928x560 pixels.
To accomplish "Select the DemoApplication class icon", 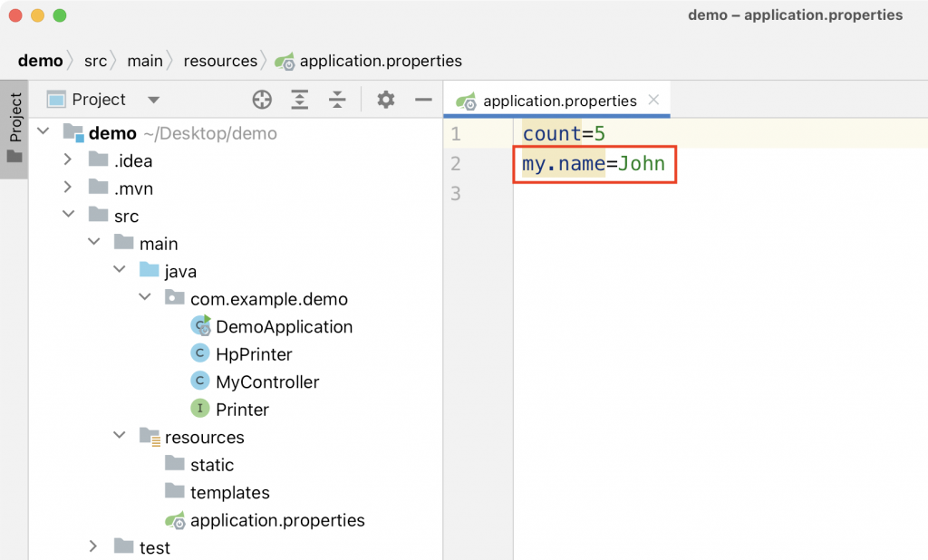I will coord(200,326).
